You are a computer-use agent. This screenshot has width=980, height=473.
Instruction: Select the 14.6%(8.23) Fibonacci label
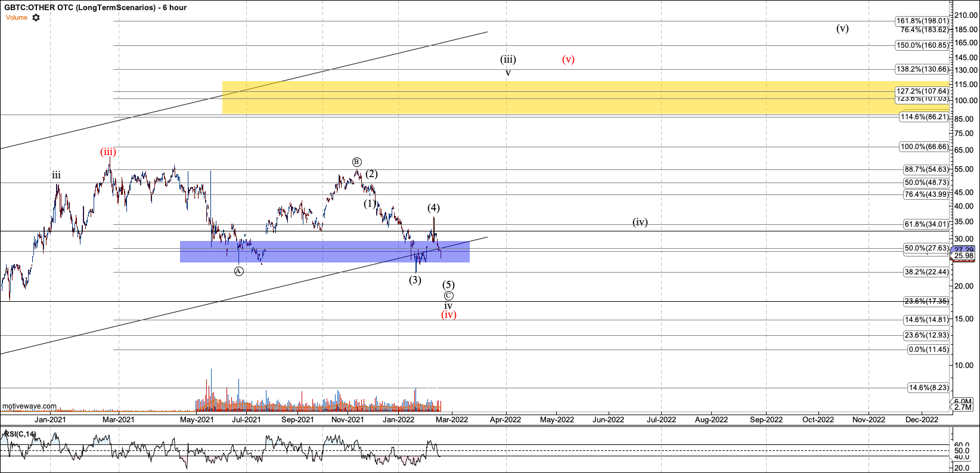[928, 388]
